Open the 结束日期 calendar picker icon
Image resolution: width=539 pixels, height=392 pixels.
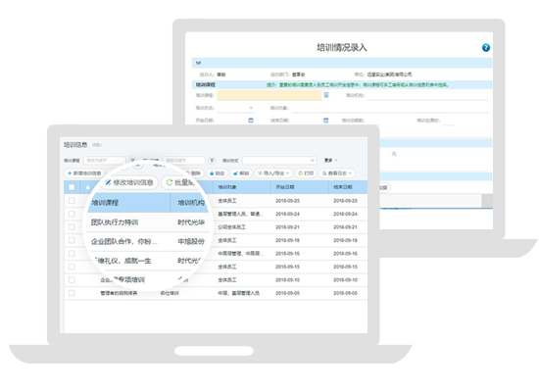(326, 121)
